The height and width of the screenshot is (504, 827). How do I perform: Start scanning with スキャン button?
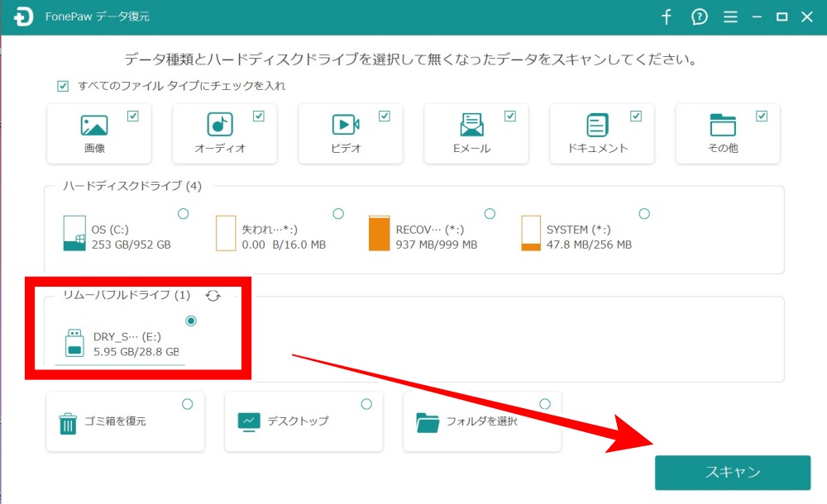pyautogui.click(x=733, y=473)
